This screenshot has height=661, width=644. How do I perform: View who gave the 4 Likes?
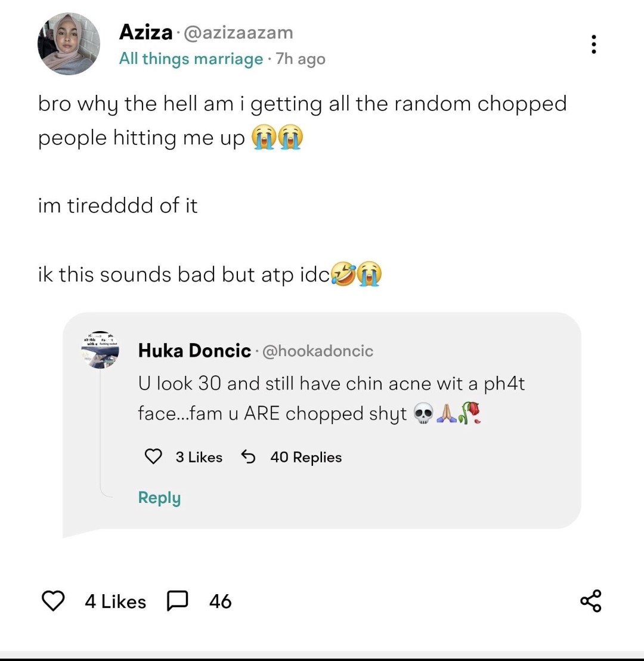[x=115, y=601]
